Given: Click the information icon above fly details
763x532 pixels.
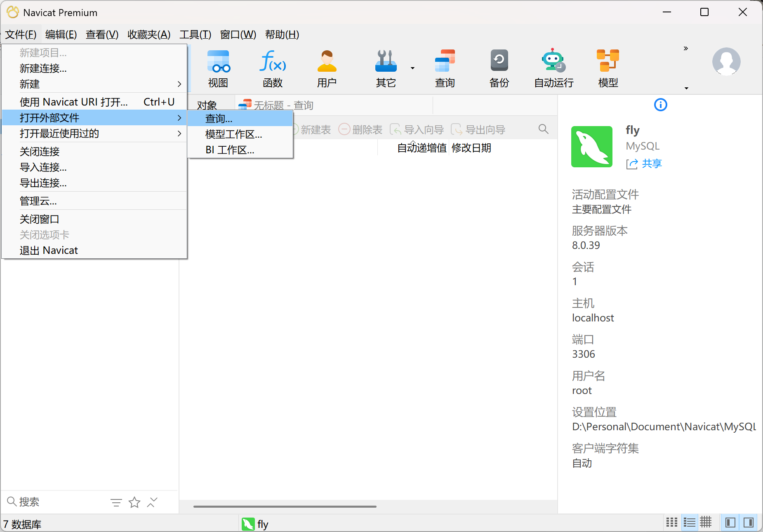Looking at the screenshot, I should tap(661, 105).
